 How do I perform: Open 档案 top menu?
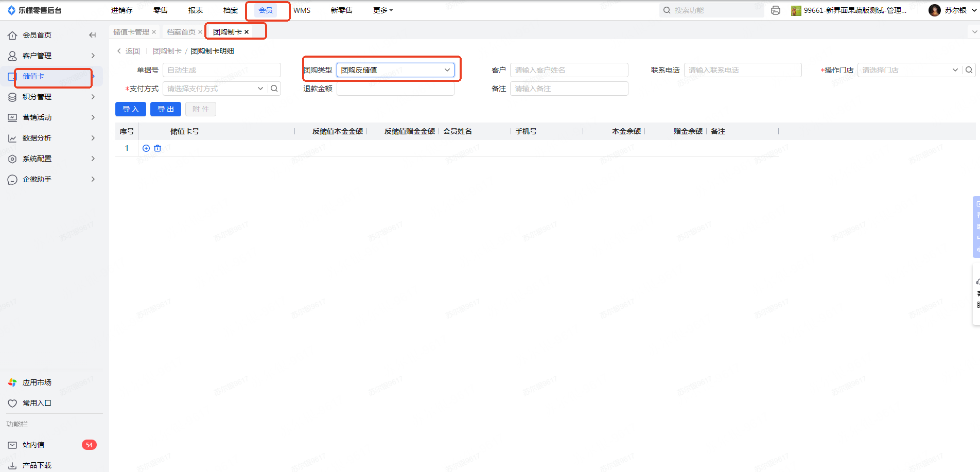click(231, 10)
